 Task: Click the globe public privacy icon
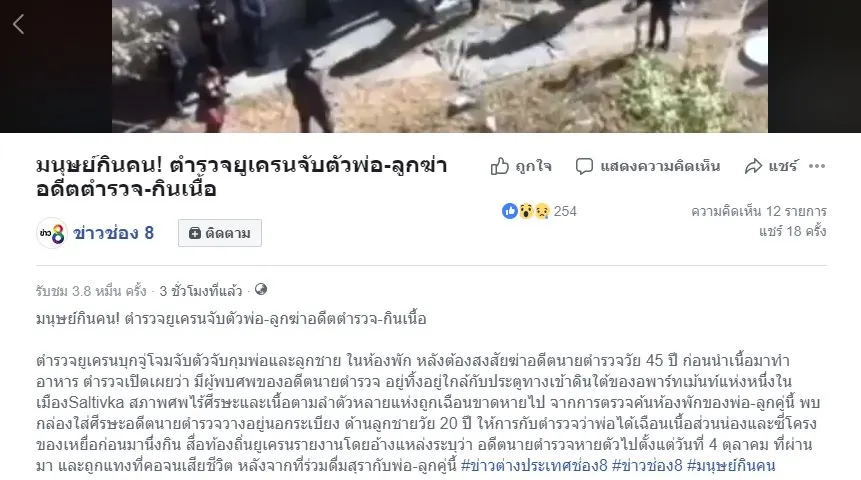tap(261, 289)
